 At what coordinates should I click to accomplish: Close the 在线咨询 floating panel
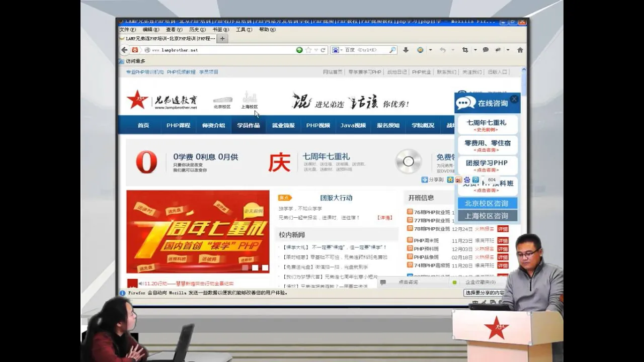tap(514, 99)
